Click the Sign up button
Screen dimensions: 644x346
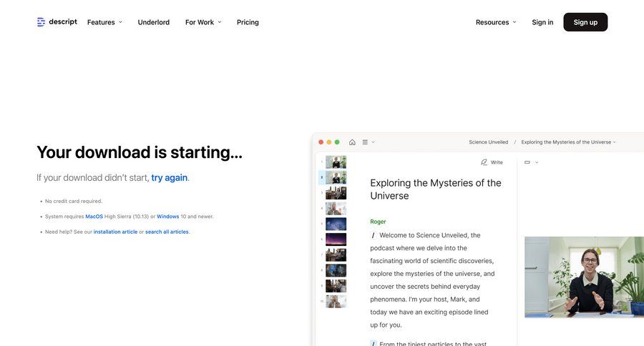tap(585, 22)
